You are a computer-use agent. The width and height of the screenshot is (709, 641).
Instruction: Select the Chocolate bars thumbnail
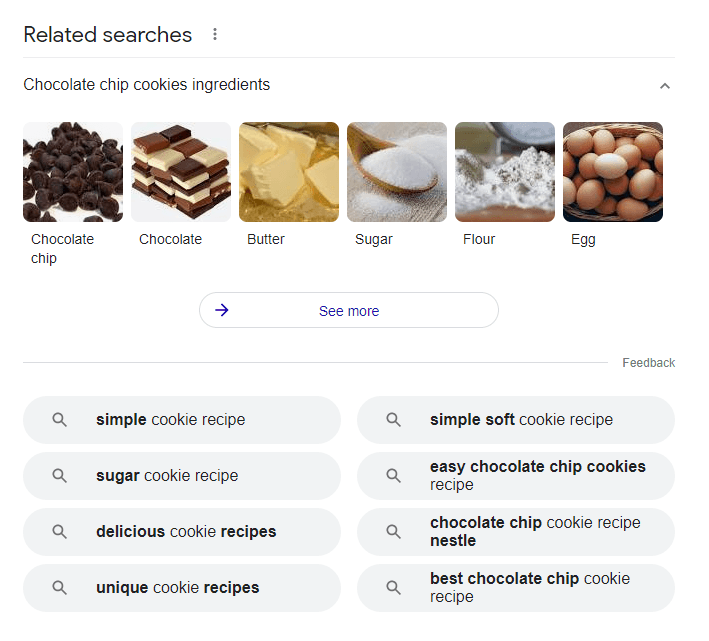click(181, 172)
